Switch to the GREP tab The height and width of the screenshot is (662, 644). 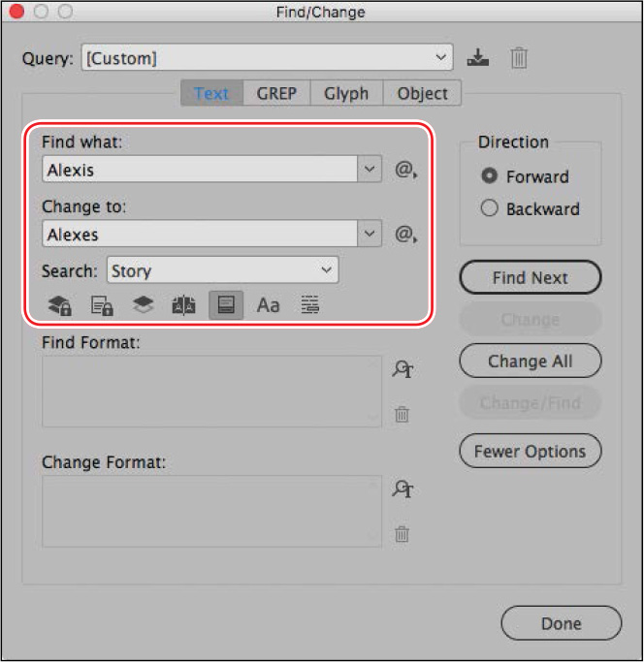276,93
